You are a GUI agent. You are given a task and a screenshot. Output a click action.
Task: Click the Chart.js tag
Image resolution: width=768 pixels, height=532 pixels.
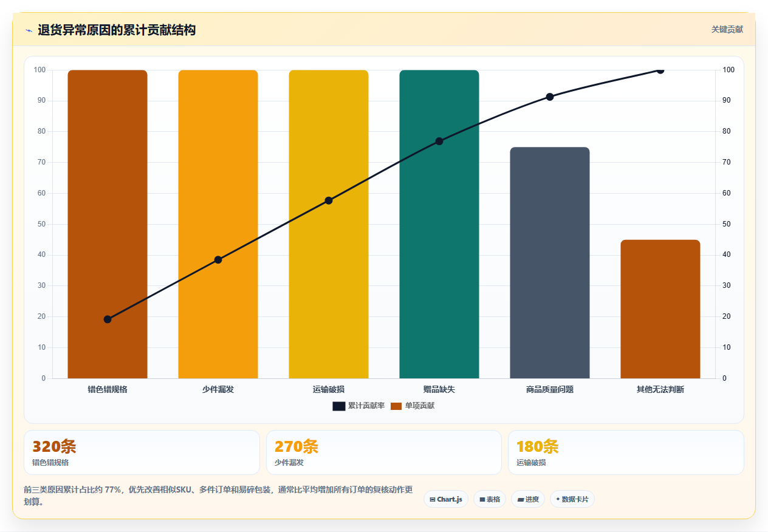coord(446,499)
